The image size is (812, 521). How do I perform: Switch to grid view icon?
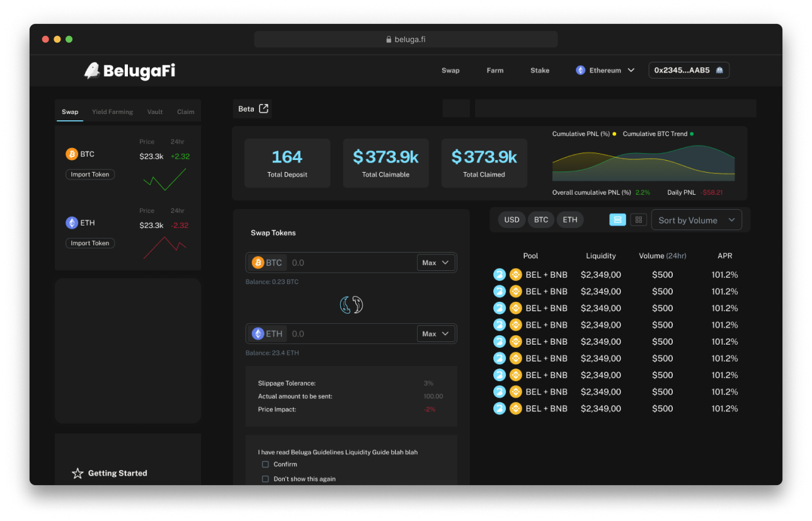pyautogui.click(x=639, y=220)
